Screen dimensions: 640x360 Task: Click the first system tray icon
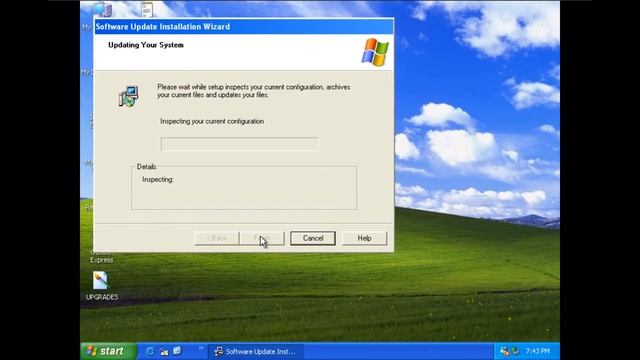coord(504,351)
